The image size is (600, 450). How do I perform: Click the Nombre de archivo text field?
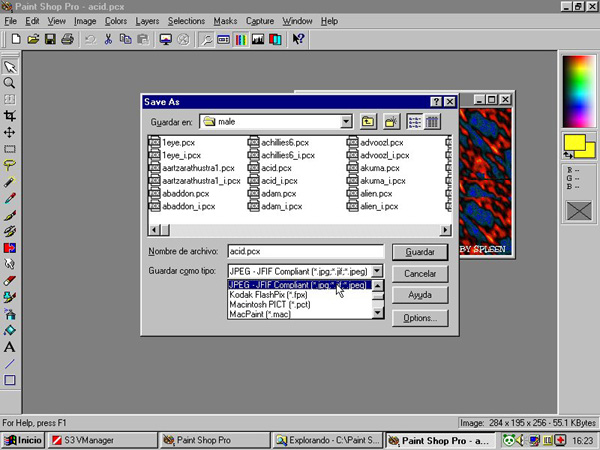[x=305, y=251]
